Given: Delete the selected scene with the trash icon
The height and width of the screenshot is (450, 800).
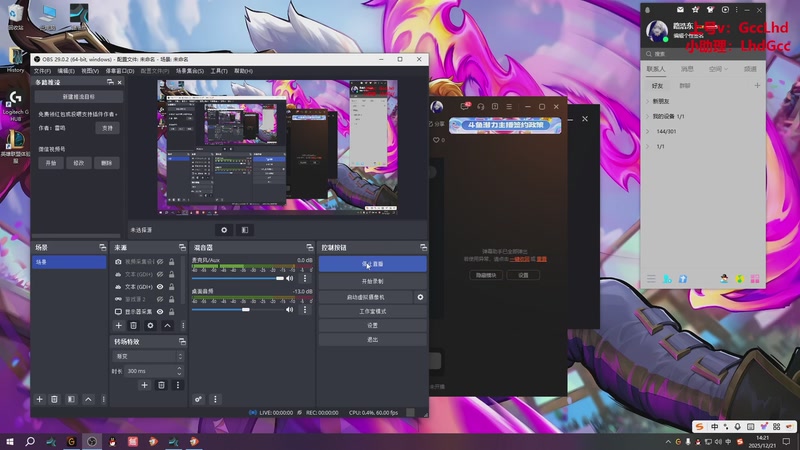Looking at the screenshot, I should pos(54,399).
